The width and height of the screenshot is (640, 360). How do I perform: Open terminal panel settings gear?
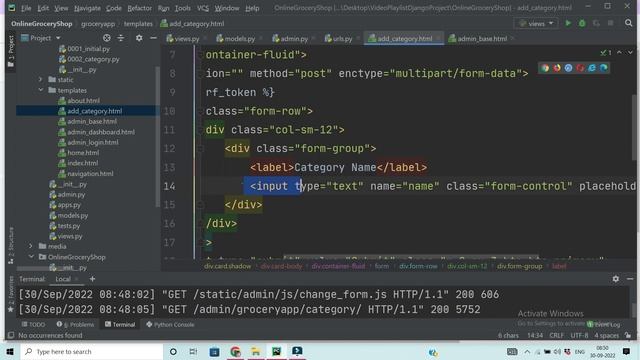pyautogui.click(x=615, y=279)
